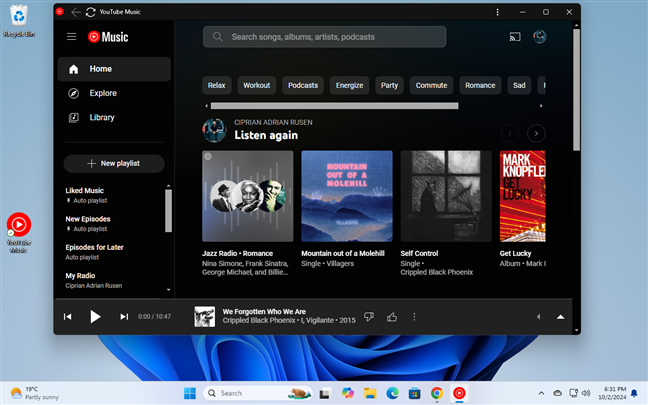Viewport: 648px width, 405px height.
Task: Open the Get Lucky album cover
Action: click(x=522, y=196)
